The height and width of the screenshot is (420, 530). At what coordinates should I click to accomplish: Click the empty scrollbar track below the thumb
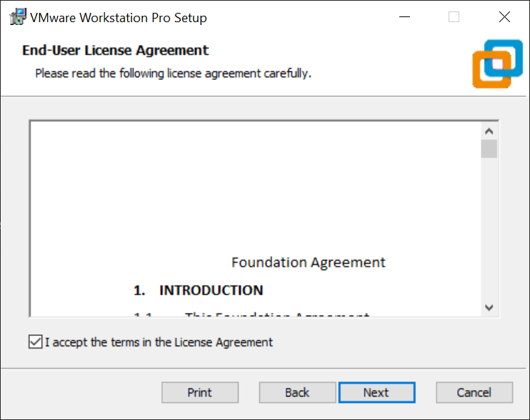489,229
